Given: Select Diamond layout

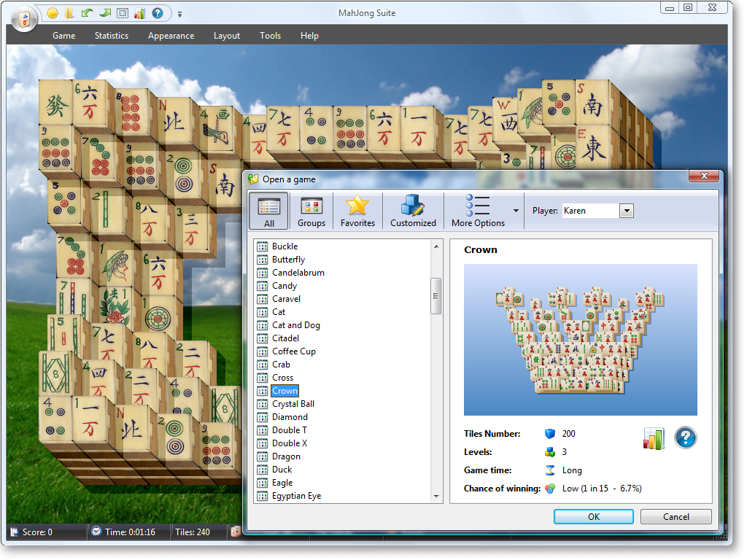Looking at the screenshot, I should [x=290, y=417].
